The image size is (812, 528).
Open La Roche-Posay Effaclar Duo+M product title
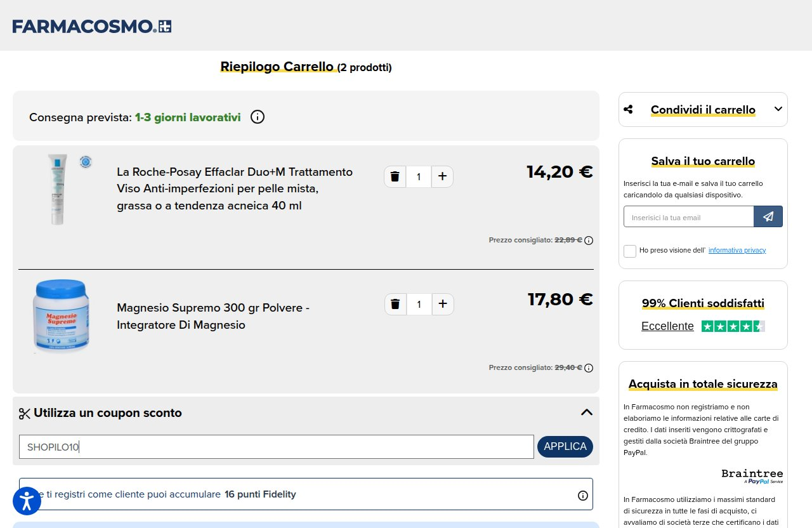tap(235, 189)
